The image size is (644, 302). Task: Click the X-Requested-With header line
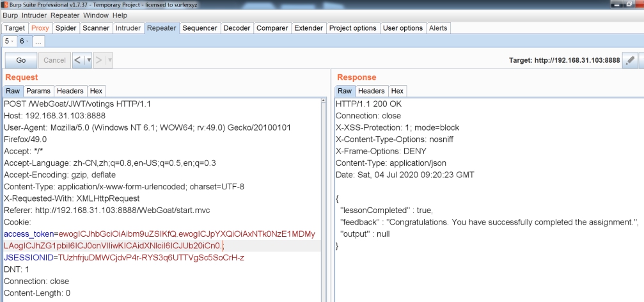(72, 198)
